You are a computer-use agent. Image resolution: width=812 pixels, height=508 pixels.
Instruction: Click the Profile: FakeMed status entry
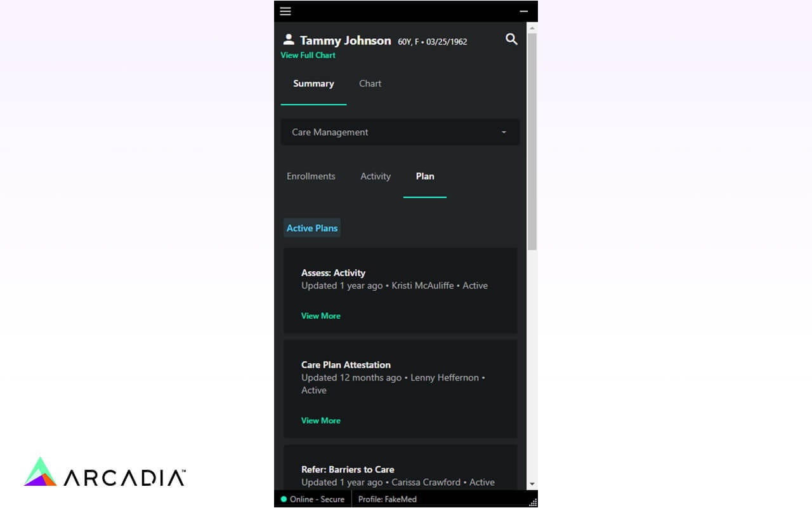pyautogui.click(x=388, y=499)
